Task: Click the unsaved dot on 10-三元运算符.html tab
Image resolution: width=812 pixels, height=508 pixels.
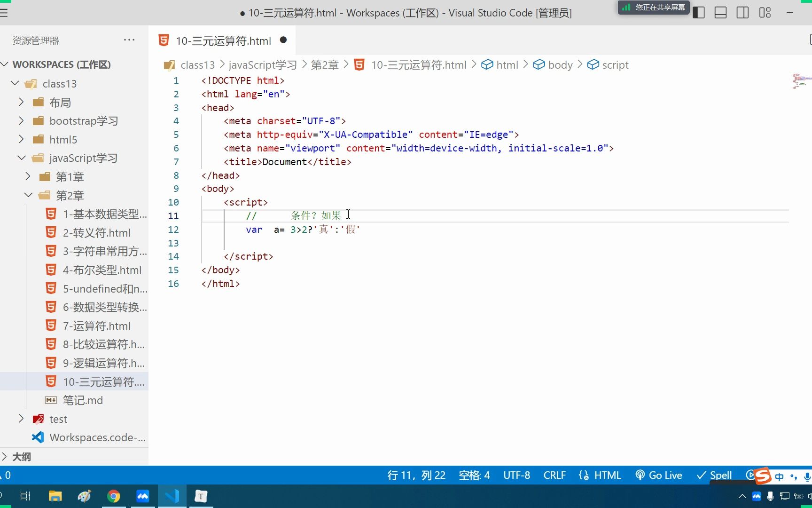Action: 283,40
